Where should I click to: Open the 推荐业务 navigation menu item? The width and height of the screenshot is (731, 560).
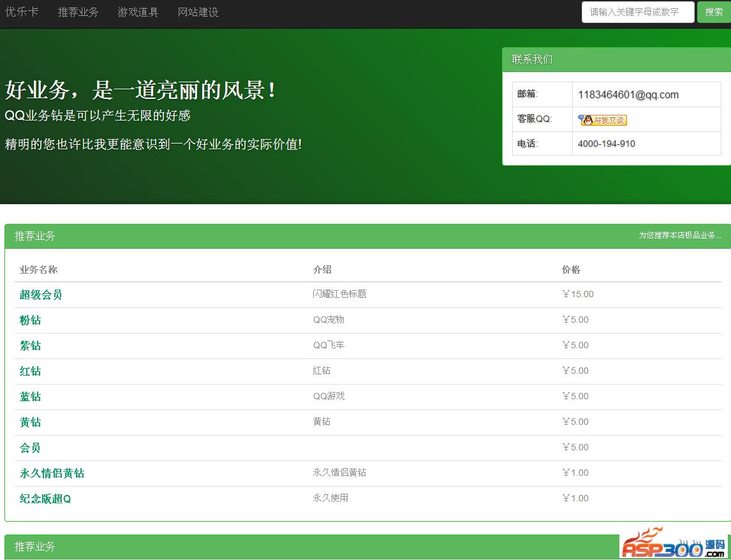[78, 11]
